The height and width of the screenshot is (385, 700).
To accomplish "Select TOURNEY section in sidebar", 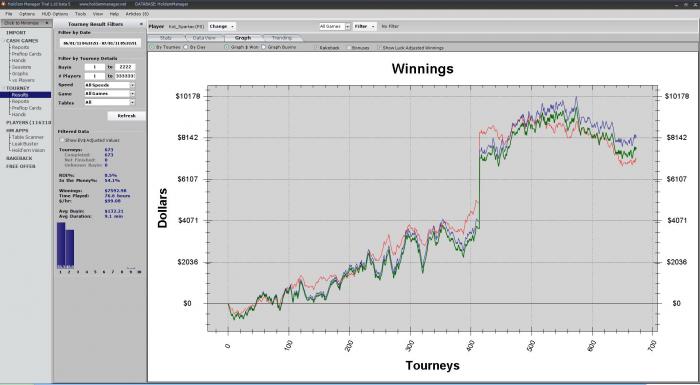I will click(17, 88).
